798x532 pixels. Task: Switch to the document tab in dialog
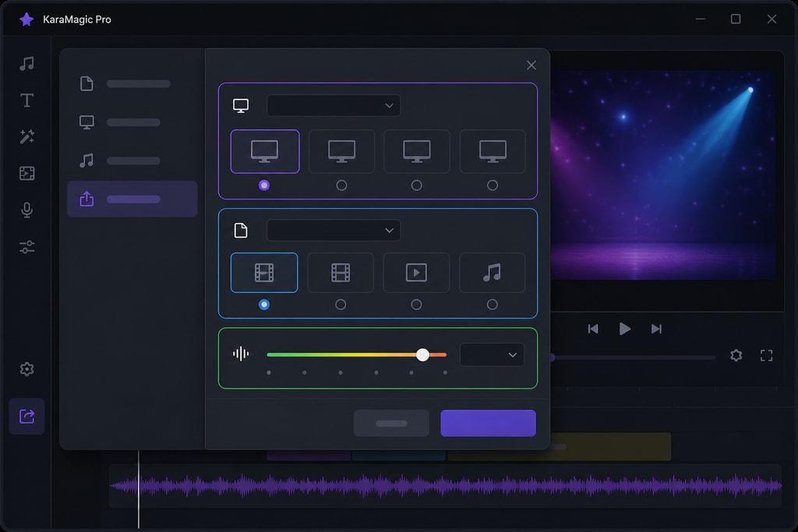132,84
